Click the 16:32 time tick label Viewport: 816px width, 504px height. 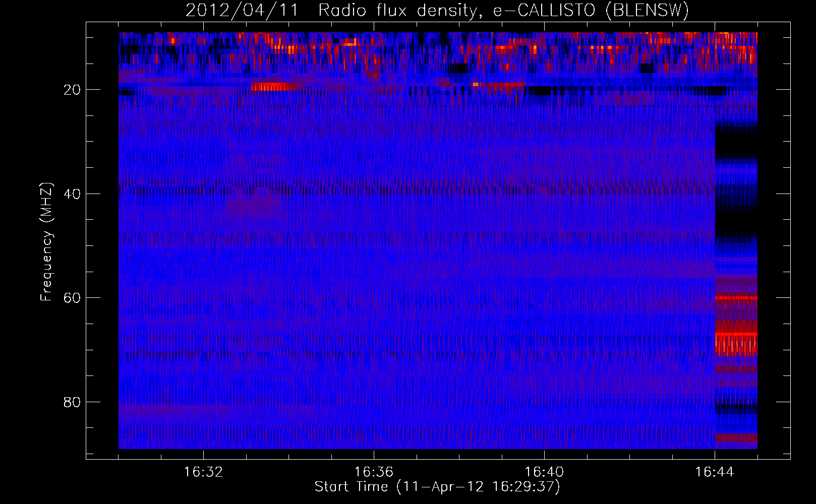coord(203,472)
